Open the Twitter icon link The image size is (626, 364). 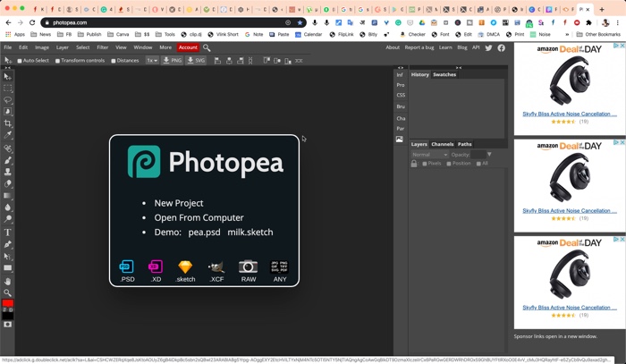tap(488, 48)
